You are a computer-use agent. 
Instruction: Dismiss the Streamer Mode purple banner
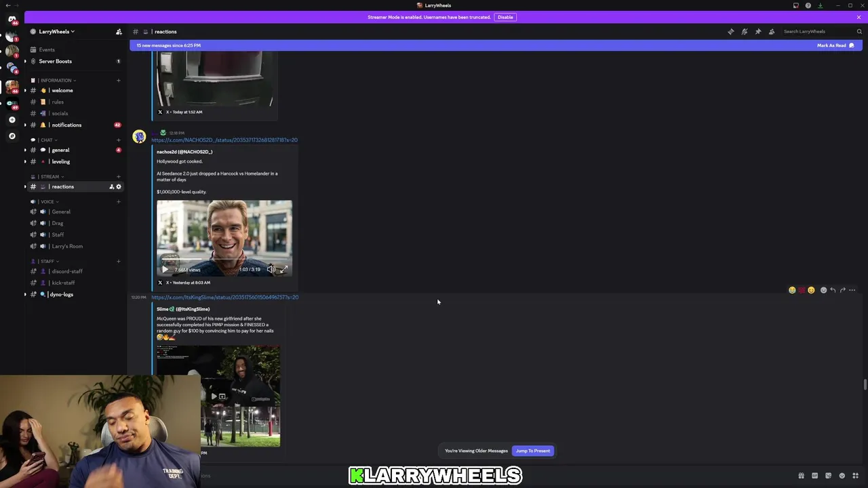859,17
